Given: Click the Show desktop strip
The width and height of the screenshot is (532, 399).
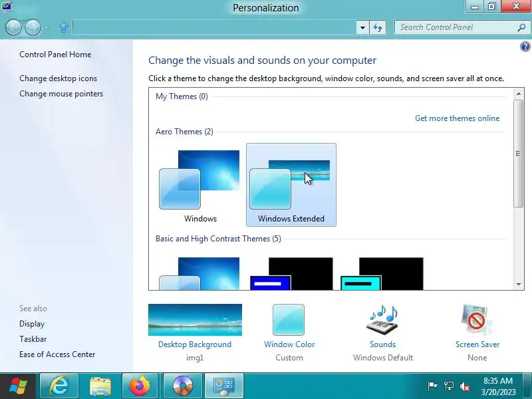Looking at the screenshot, I should coord(529,386).
